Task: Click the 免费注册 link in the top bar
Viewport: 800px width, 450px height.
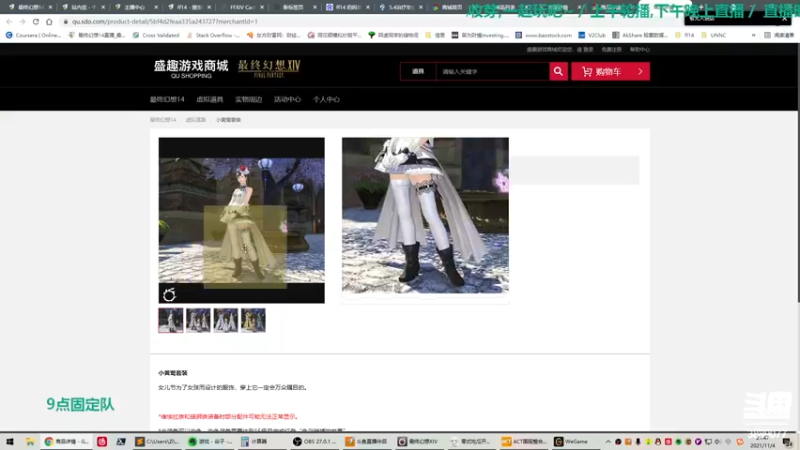Action: click(x=611, y=49)
